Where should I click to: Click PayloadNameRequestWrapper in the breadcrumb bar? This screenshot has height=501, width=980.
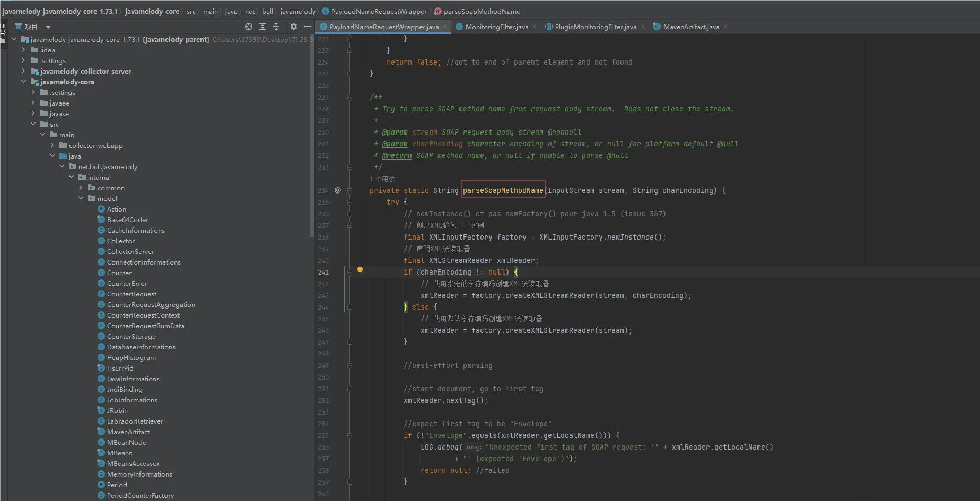click(x=379, y=11)
